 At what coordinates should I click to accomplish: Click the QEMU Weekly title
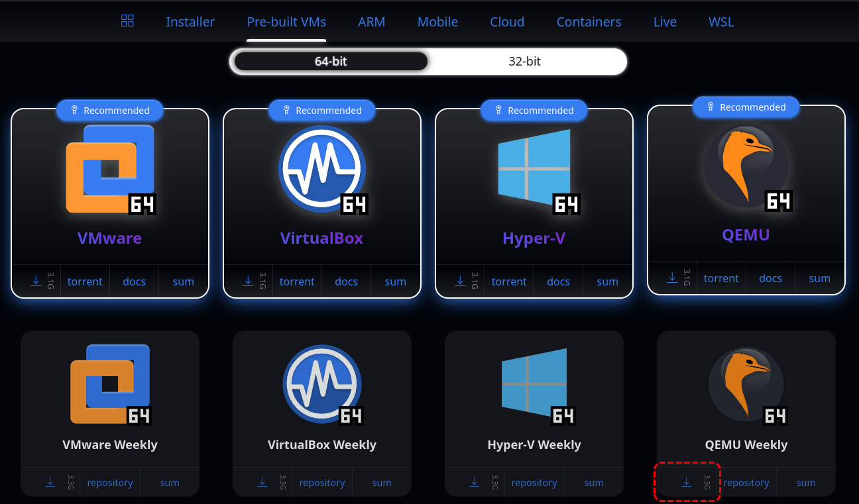[746, 444]
